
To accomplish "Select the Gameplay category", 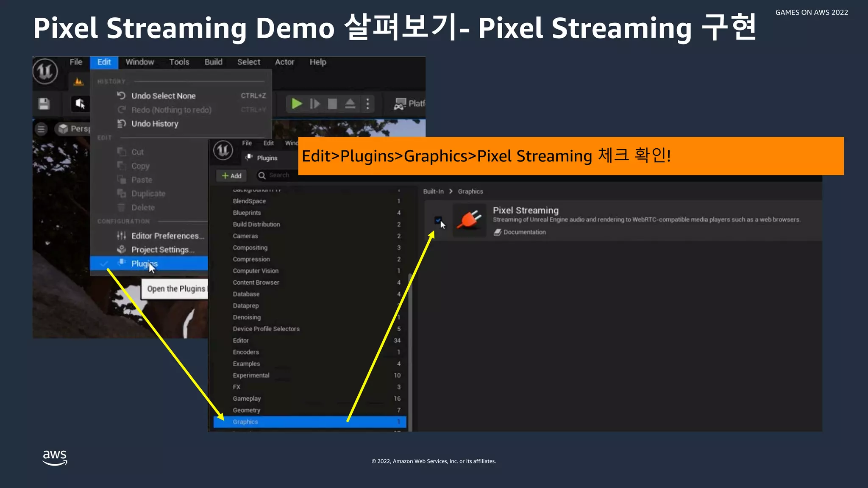I will pos(309,399).
